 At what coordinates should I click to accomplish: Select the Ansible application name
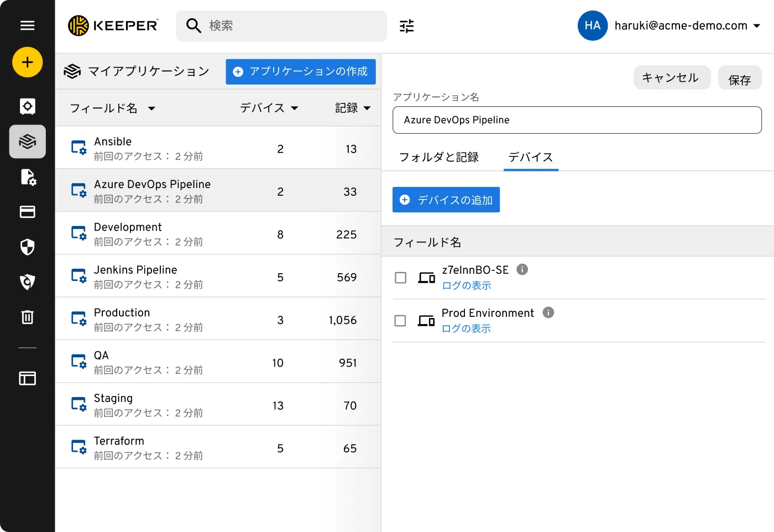coord(113,142)
